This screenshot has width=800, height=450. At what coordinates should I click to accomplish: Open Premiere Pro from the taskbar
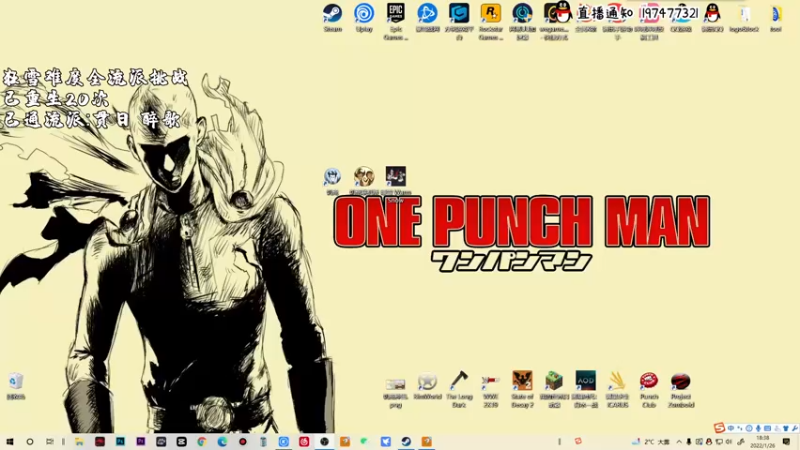(141, 442)
